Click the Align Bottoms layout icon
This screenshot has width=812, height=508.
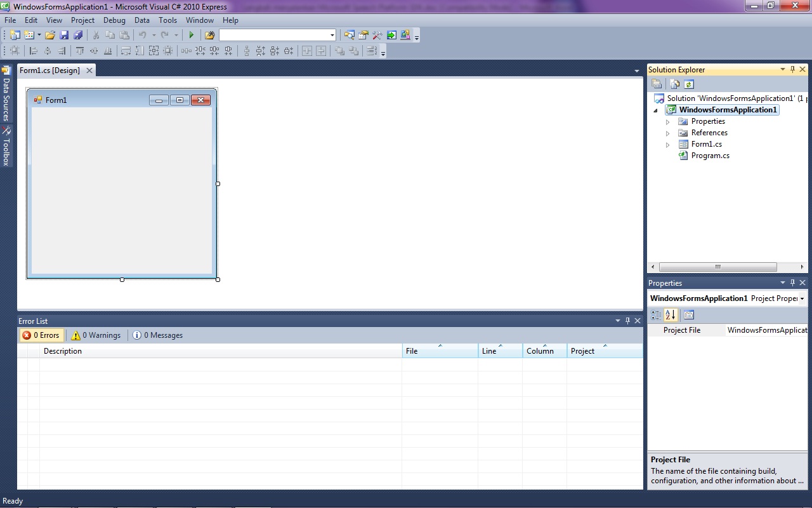click(108, 51)
